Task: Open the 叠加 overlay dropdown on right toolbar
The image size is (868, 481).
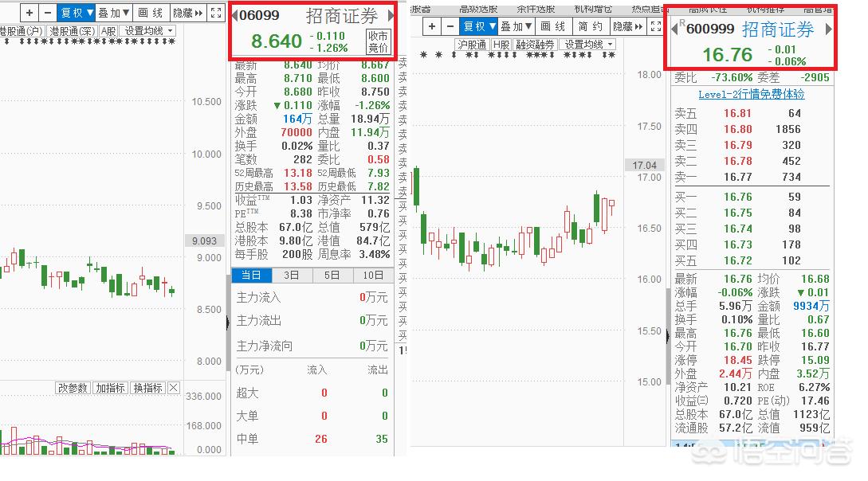Action: (x=514, y=26)
